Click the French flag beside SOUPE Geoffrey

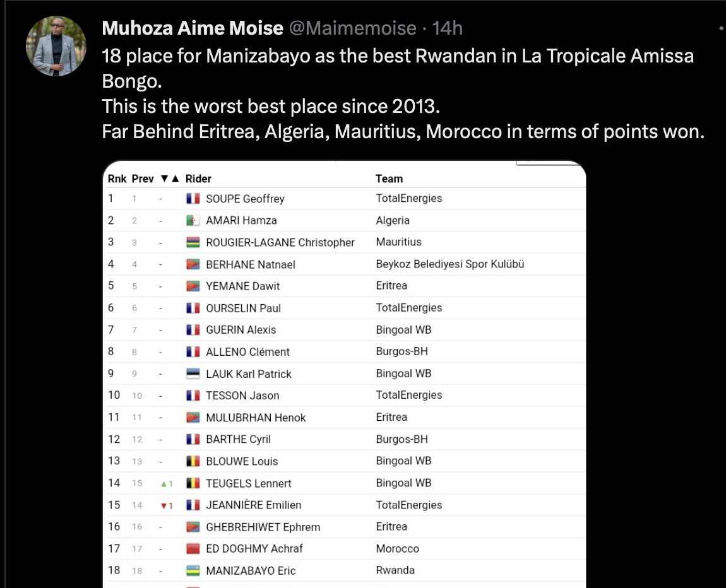pos(193,199)
